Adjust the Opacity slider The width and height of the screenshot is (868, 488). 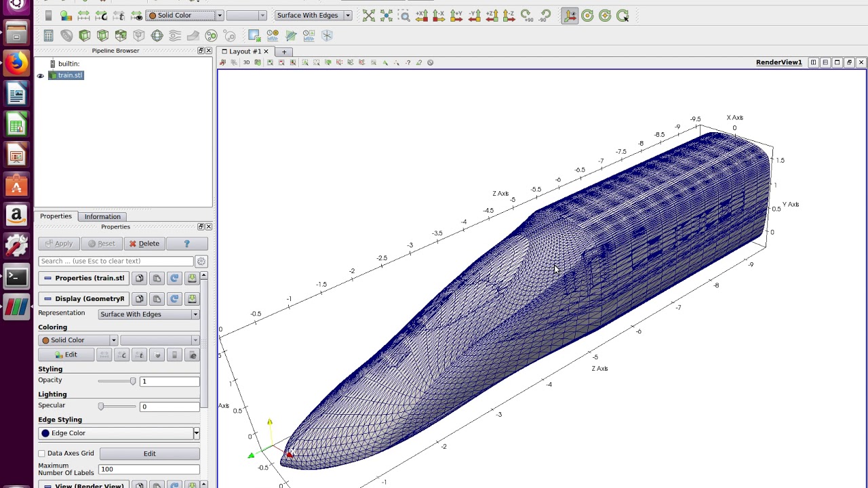pyautogui.click(x=117, y=381)
